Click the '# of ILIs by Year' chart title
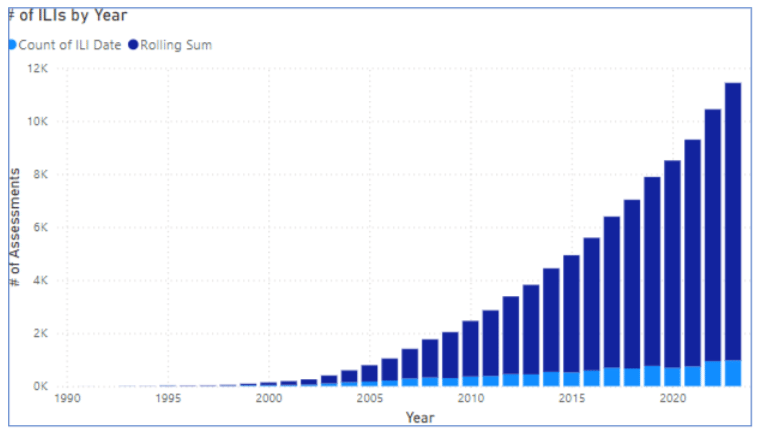 68,16
